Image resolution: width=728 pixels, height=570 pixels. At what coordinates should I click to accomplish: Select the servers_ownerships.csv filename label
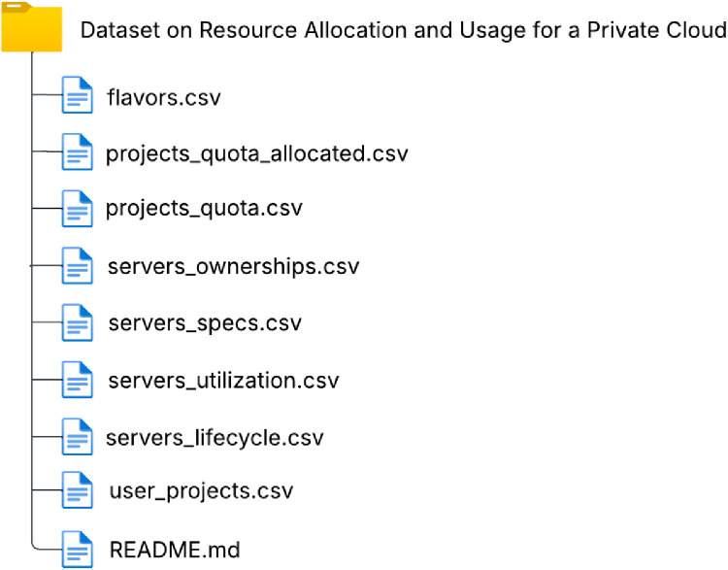[x=234, y=267]
